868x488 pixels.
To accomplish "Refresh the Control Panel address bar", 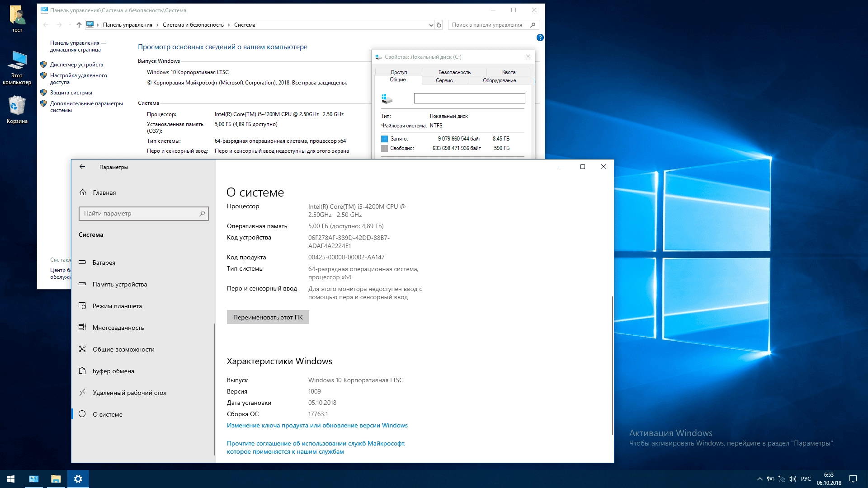I will (x=439, y=25).
